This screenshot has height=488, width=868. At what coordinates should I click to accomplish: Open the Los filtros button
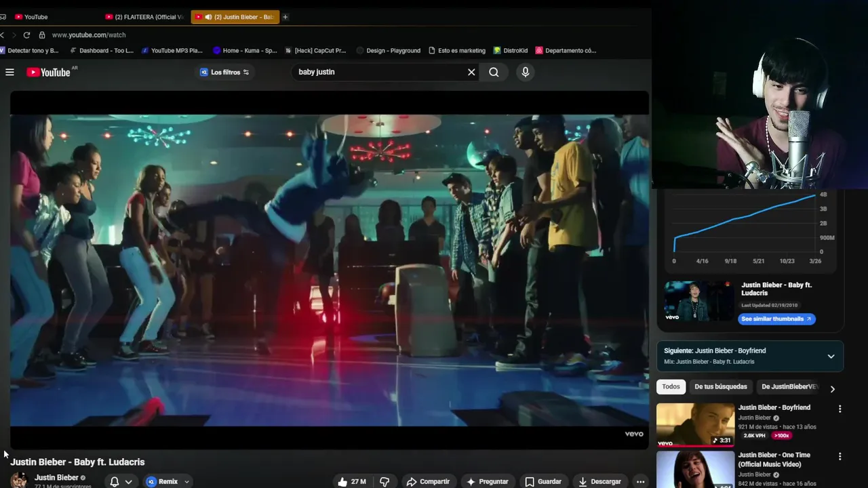coord(224,72)
